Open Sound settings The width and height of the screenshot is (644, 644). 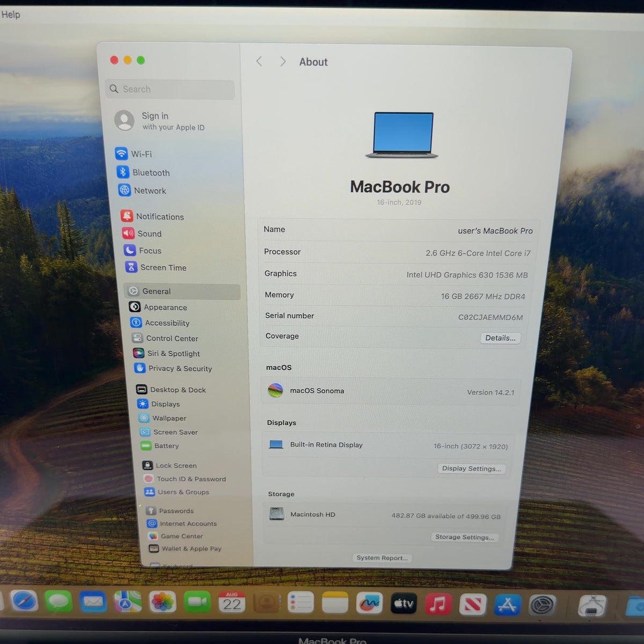[x=142, y=233]
